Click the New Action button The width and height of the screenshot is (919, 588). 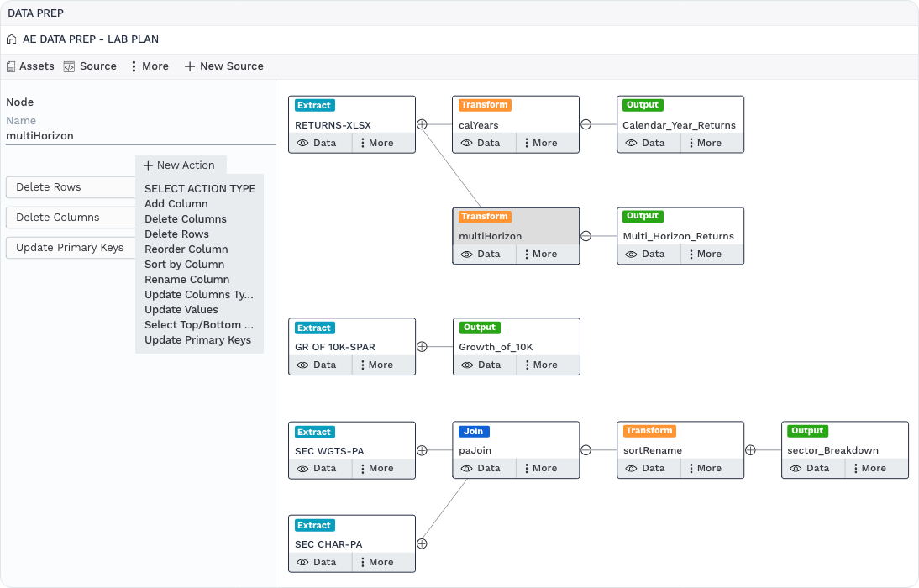[179, 165]
